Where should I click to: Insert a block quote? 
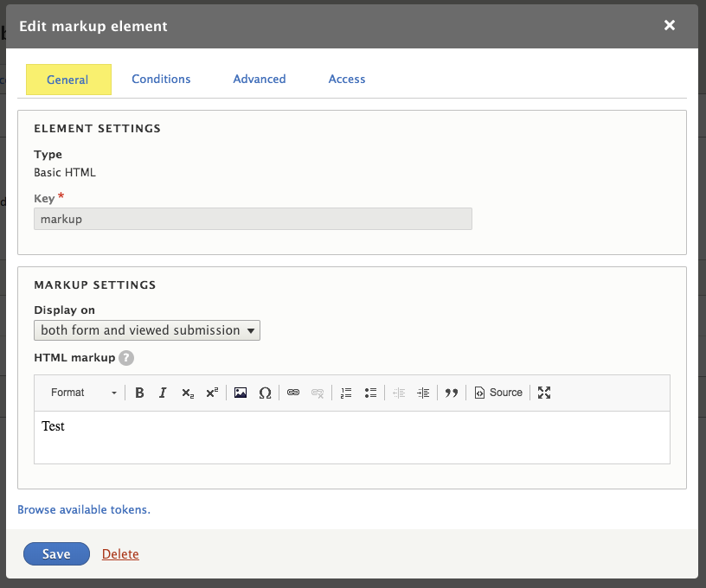coord(452,393)
